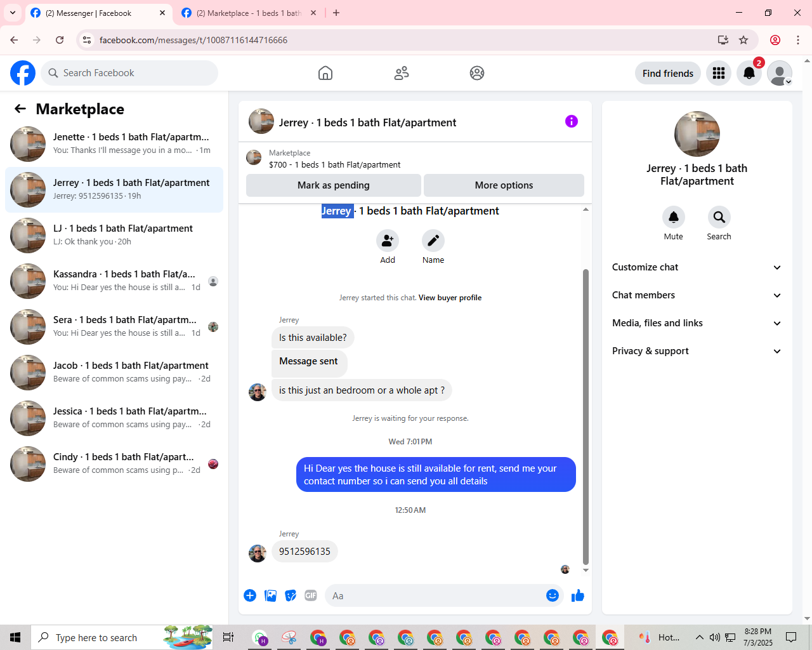Choose a GIF icon

pyautogui.click(x=311, y=595)
